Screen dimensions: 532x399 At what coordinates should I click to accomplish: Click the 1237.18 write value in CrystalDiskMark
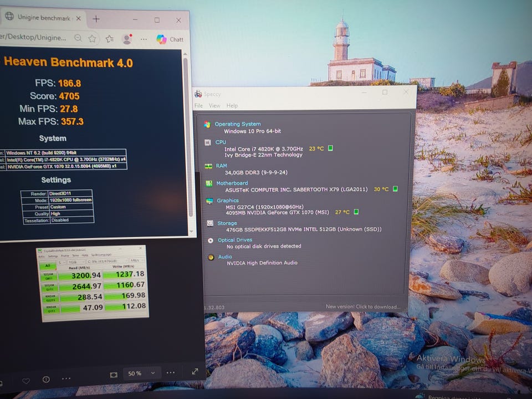click(130, 274)
